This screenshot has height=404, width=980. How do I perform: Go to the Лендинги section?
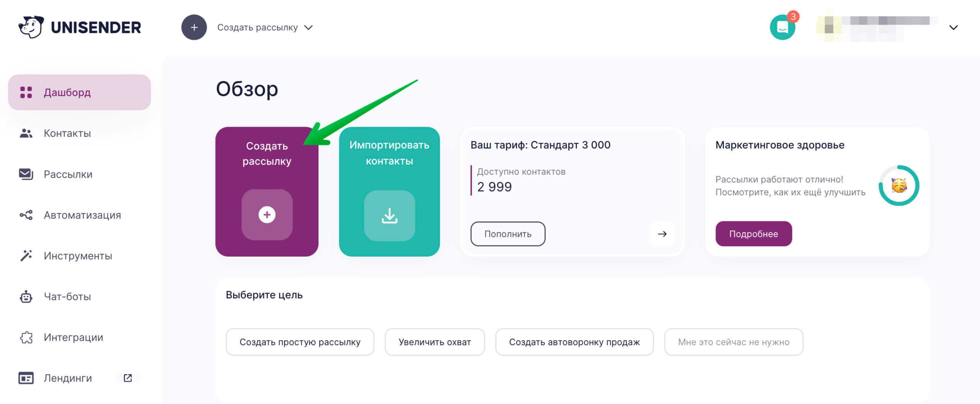click(67, 378)
